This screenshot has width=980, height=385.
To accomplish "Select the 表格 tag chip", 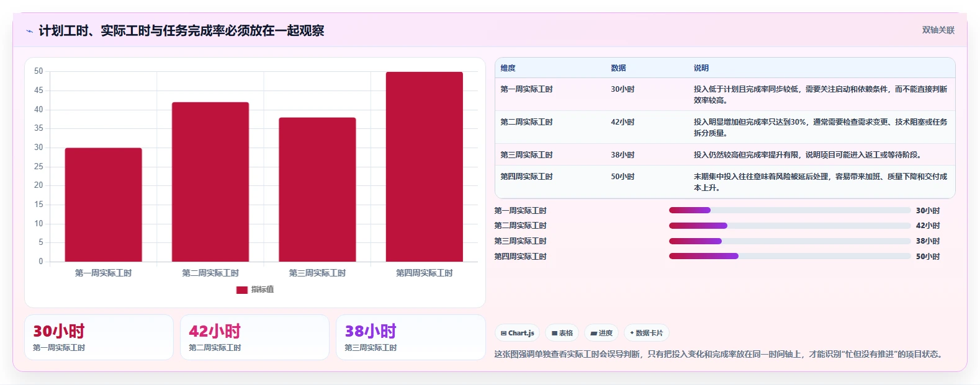I will 562,333.
